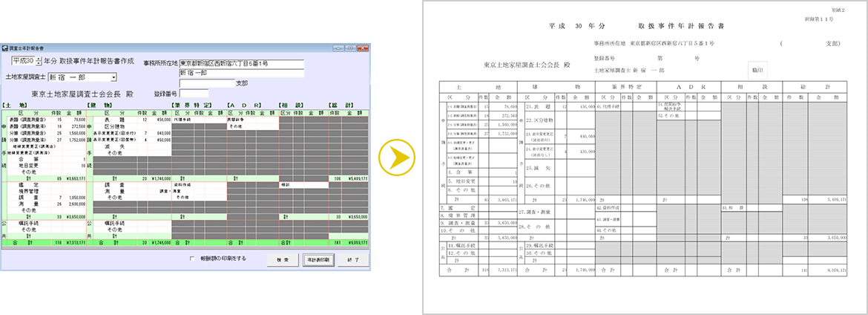This screenshot has height=315, width=868.
Task: Click the 事務所所在地 address field
Action: tap(240, 64)
